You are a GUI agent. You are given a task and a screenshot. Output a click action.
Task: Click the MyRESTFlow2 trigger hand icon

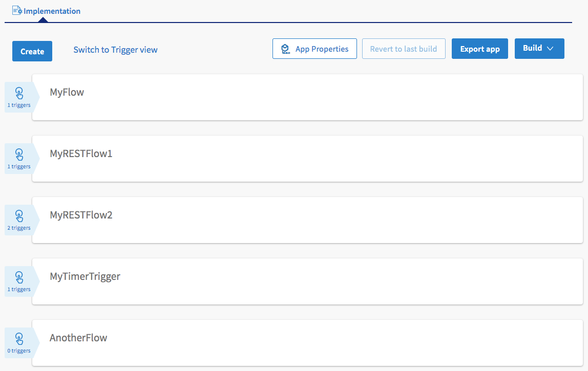point(19,216)
